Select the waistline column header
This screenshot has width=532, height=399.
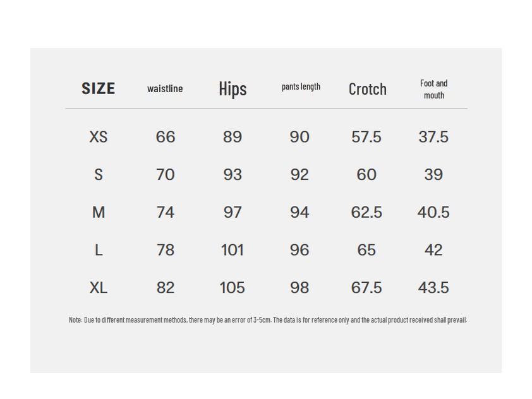pos(165,88)
